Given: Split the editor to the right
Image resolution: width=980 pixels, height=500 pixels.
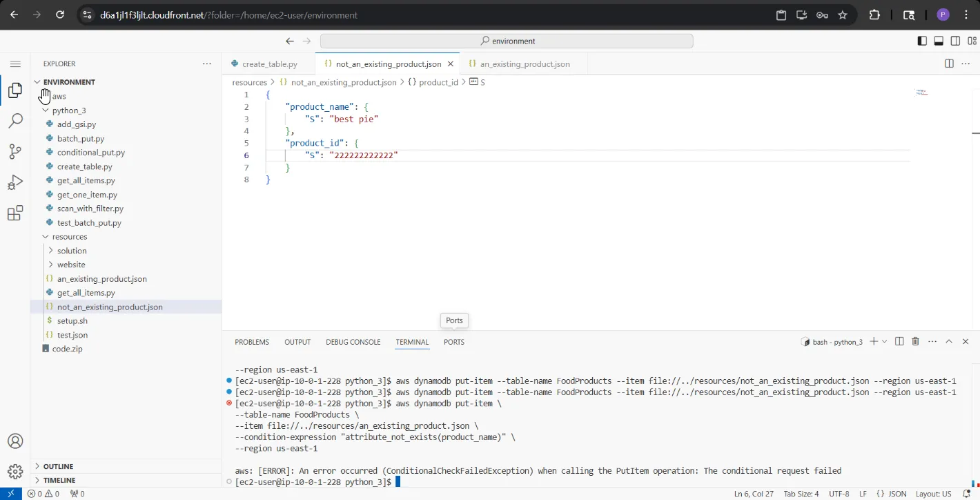Looking at the screenshot, I should (x=949, y=64).
